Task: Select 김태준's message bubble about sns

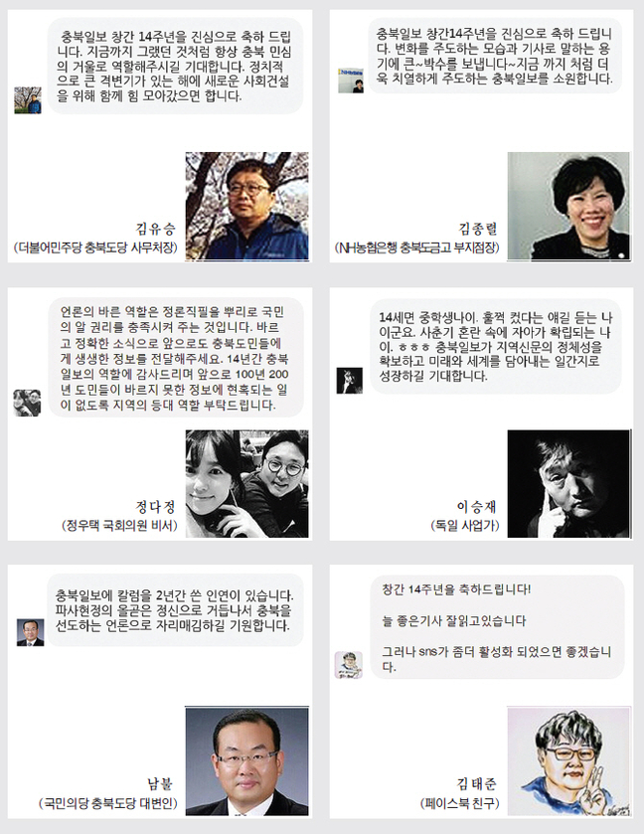Action: [x=497, y=627]
